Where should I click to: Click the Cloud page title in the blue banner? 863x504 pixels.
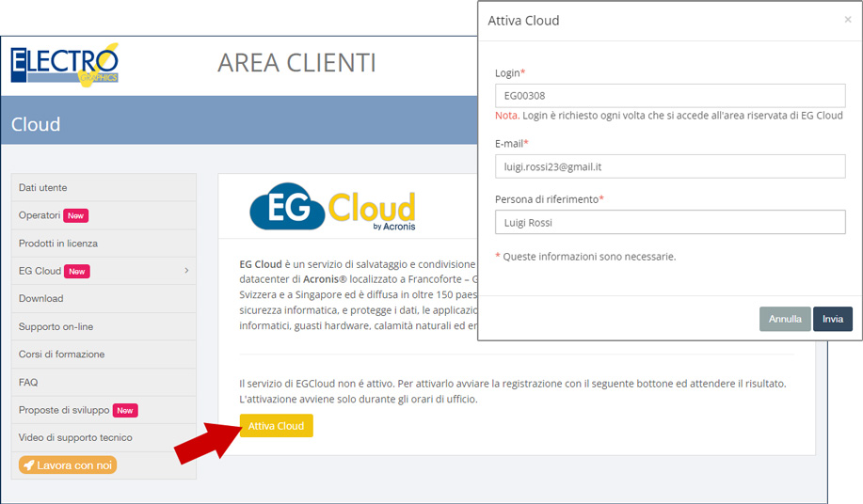tap(36, 124)
